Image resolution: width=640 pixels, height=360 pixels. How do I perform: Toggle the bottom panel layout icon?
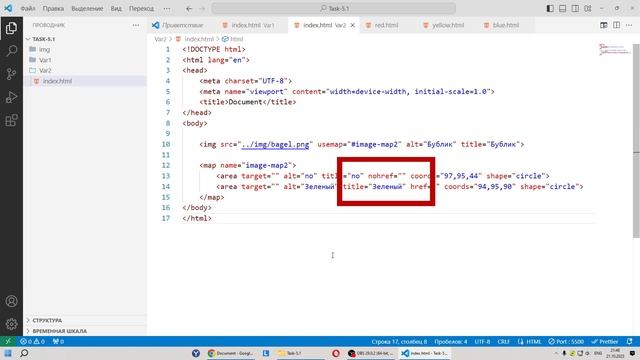pos(562,8)
